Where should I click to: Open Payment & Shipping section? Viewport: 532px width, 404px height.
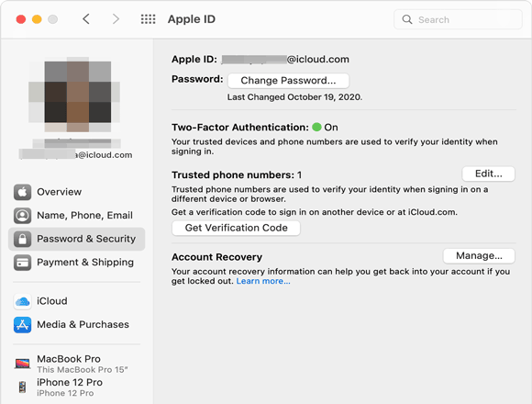76,263
